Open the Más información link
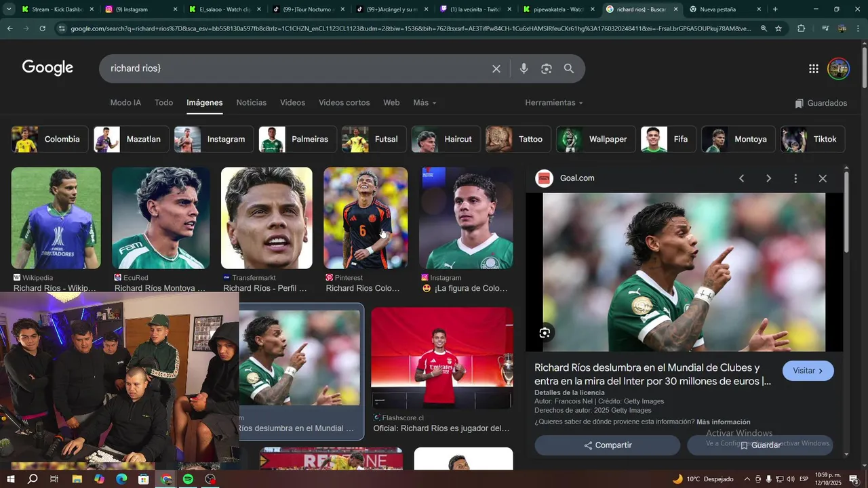Viewport: 868px width, 488px height. pyautogui.click(x=723, y=422)
